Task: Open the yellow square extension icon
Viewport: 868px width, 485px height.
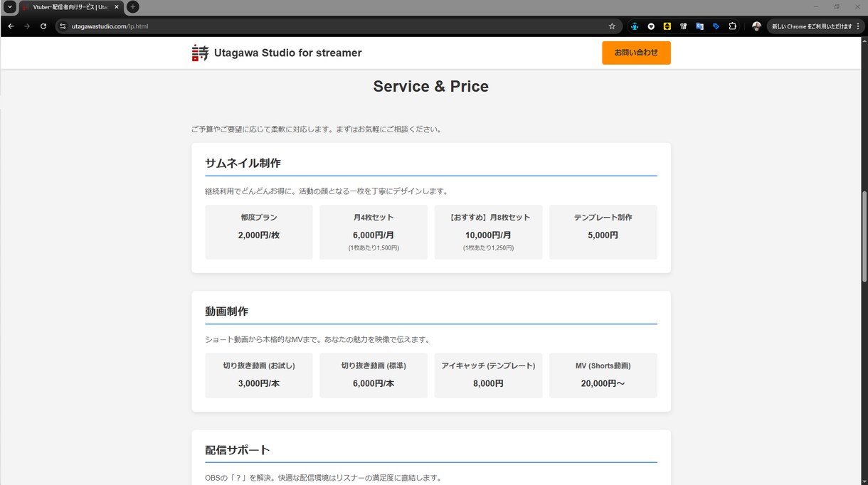Action: 667,26
